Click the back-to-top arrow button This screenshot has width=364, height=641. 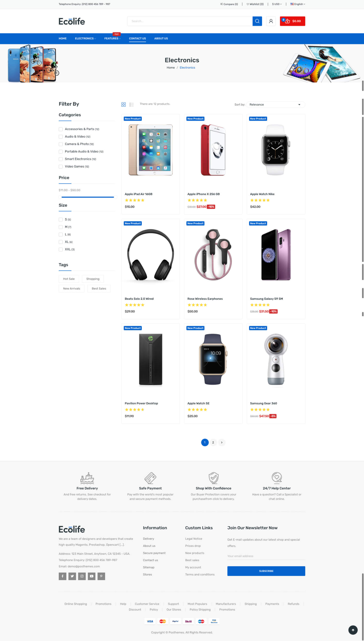(x=353, y=630)
